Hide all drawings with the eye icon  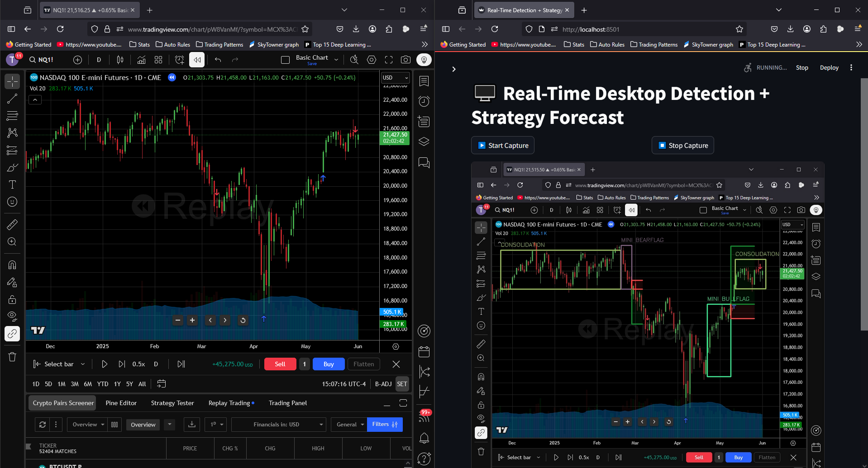click(12, 316)
